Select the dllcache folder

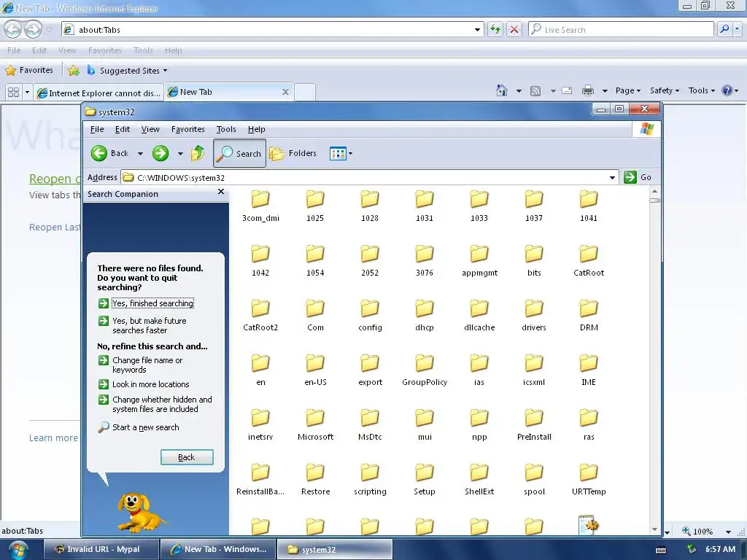click(479, 315)
